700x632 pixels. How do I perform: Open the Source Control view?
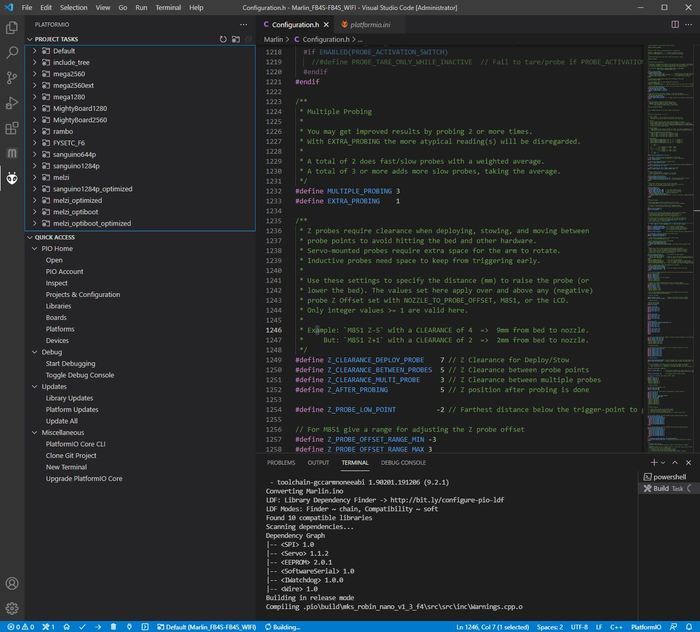(x=12, y=77)
